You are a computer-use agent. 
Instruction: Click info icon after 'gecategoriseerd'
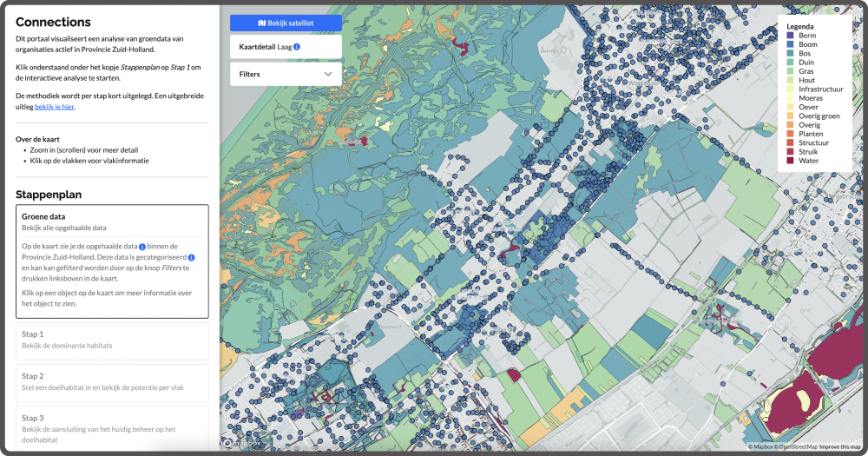pos(191,258)
